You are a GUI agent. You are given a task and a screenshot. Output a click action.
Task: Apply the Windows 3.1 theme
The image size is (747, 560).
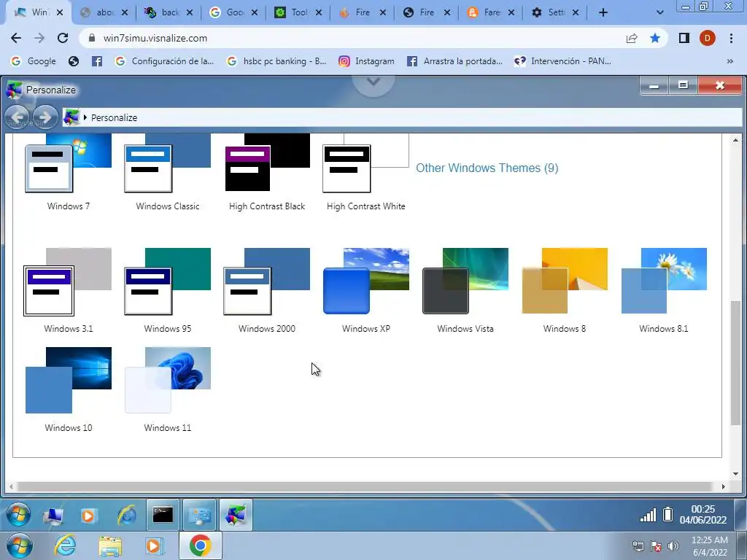pyautogui.click(x=68, y=290)
